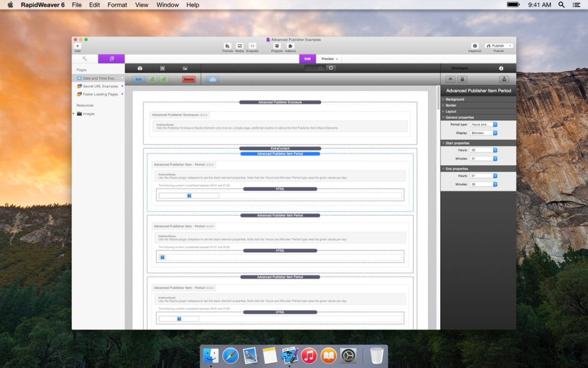Click the red Delete button
This screenshot has width=588, height=368.
click(188, 79)
